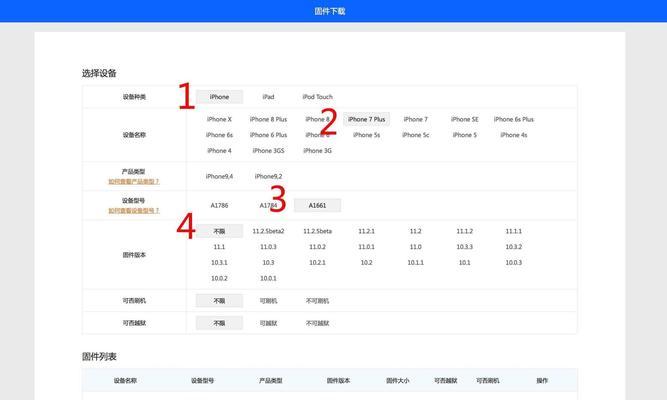This screenshot has width=667, height=400.
Task: Choose iPhone 6s Plus as device name
Action: pos(514,119)
